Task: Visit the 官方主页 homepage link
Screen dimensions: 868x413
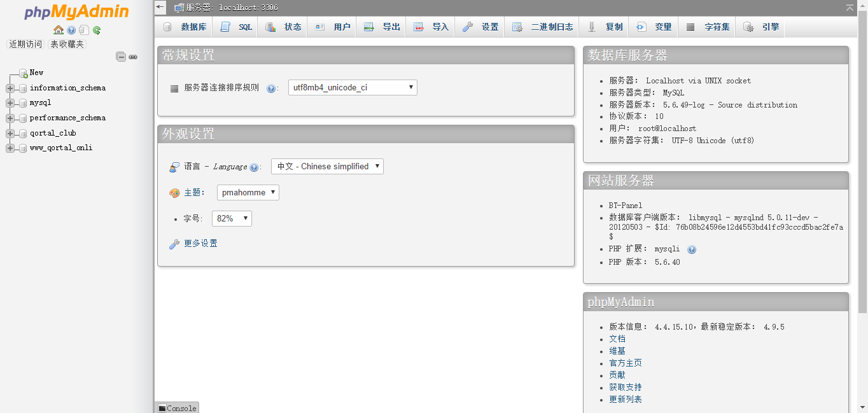Action: tap(626, 363)
